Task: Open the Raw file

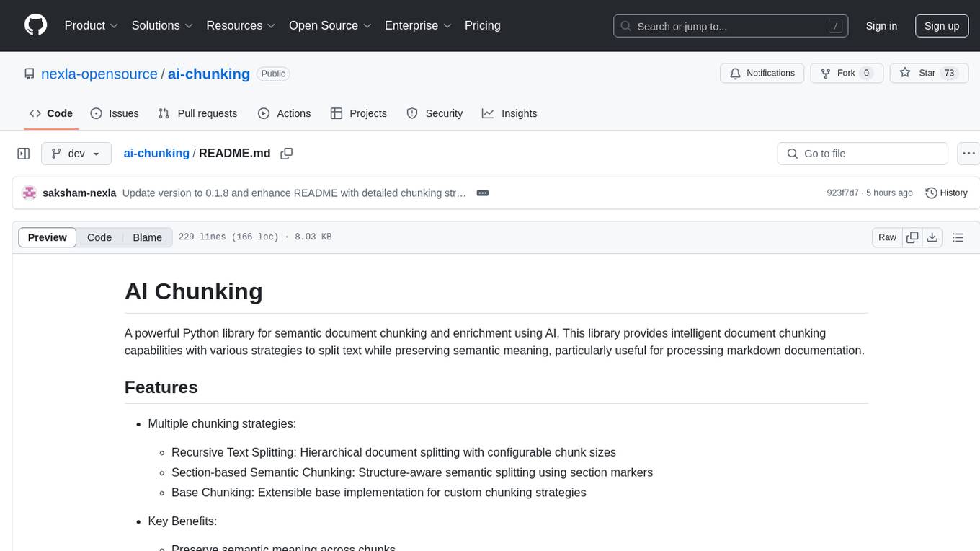Action: coord(887,237)
